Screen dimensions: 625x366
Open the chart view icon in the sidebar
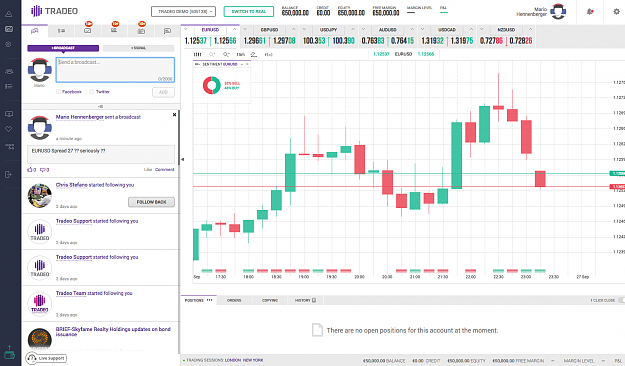pos(8,29)
